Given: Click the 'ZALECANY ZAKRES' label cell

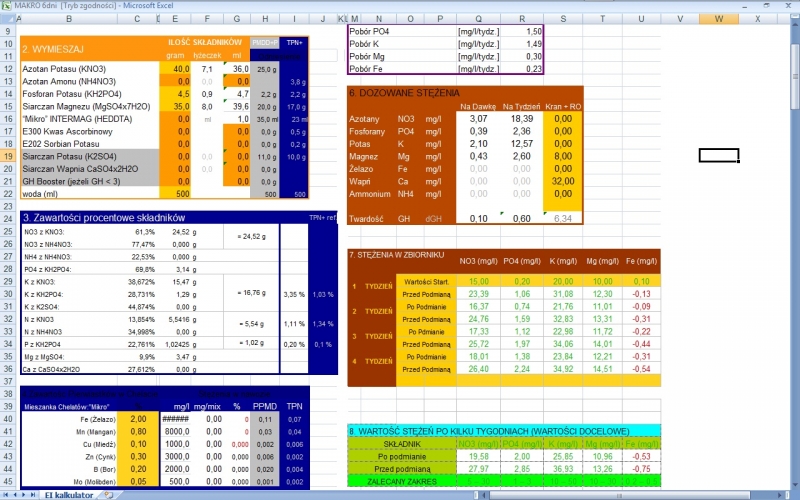Looking at the screenshot, I should click(402, 481).
